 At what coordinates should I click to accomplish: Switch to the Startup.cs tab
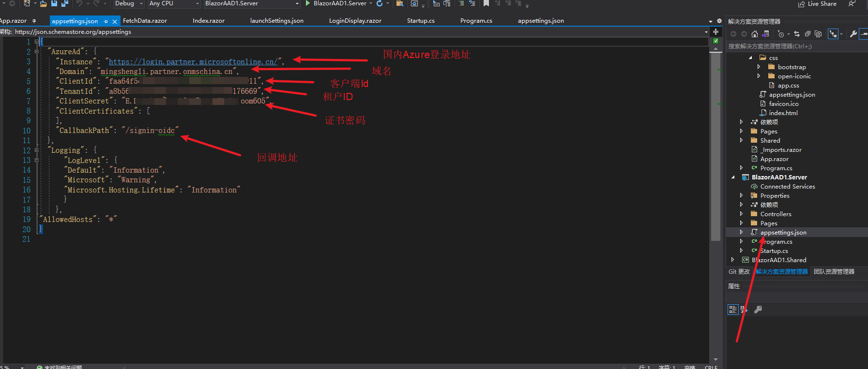pos(421,21)
